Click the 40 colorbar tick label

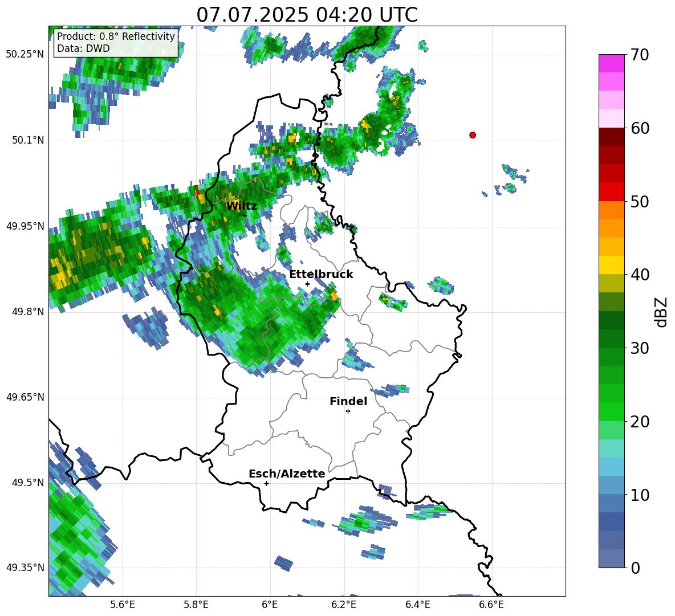click(640, 275)
